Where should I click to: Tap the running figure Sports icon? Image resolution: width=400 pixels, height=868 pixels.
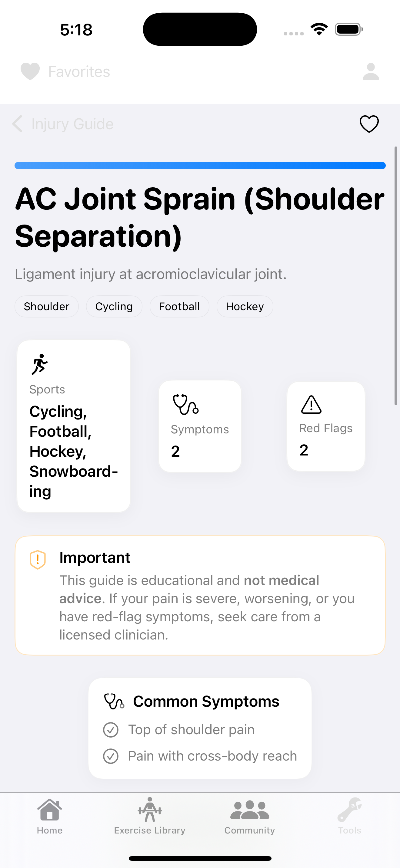[39, 364]
